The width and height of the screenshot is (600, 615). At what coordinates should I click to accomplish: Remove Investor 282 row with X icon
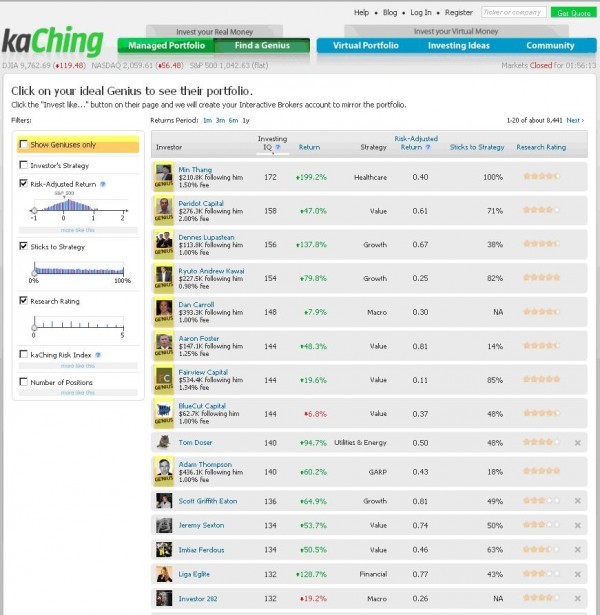[577, 599]
